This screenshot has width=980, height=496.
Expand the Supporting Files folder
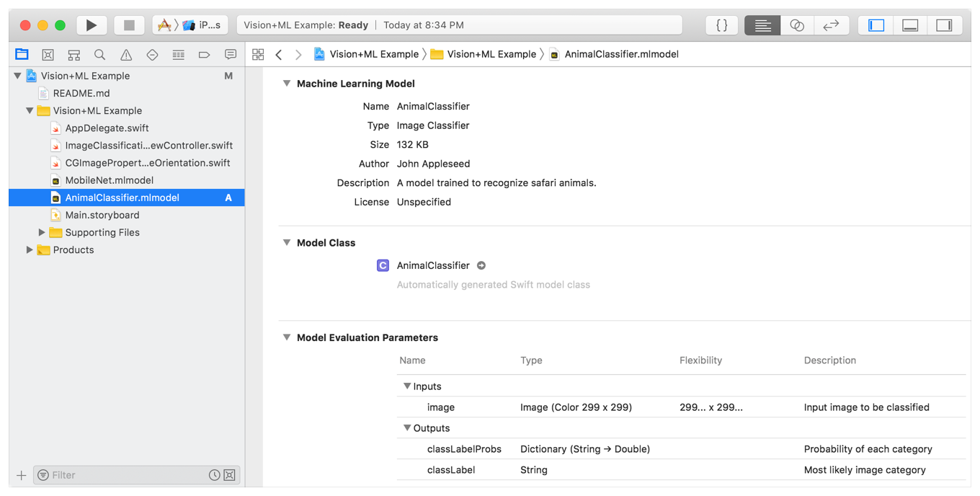(42, 232)
